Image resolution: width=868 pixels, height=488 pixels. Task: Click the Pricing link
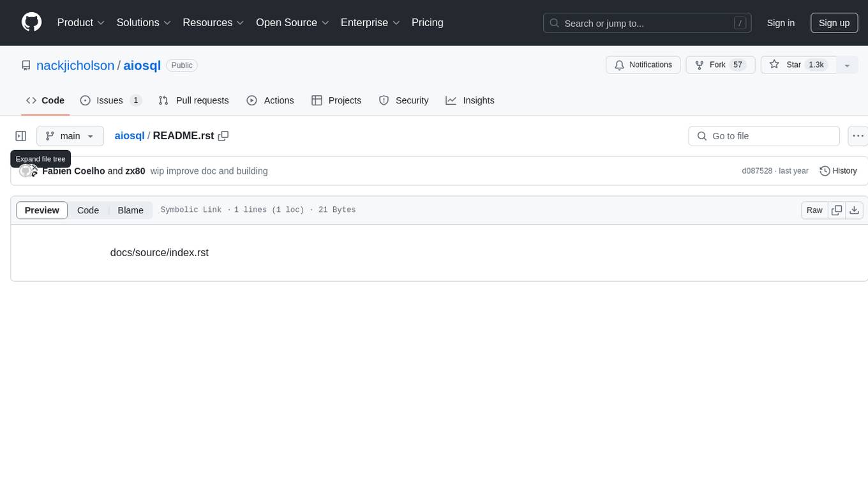point(428,22)
